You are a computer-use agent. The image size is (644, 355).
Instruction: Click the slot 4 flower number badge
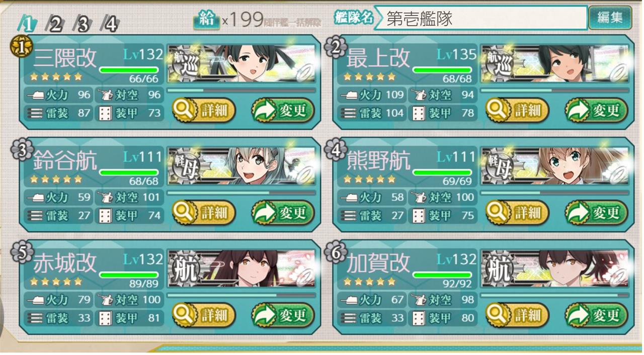click(x=335, y=150)
